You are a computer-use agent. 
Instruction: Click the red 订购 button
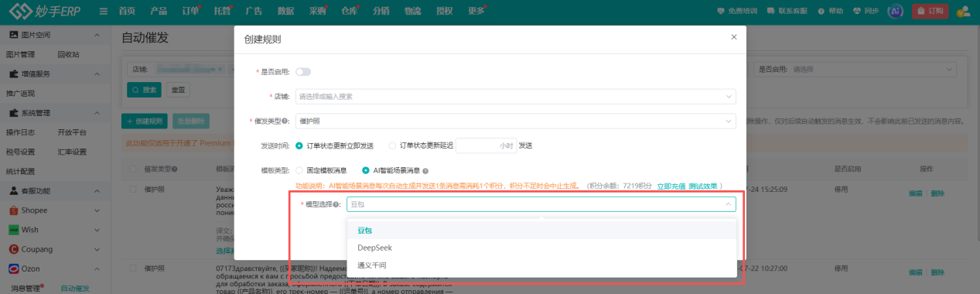click(x=930, y=12)
